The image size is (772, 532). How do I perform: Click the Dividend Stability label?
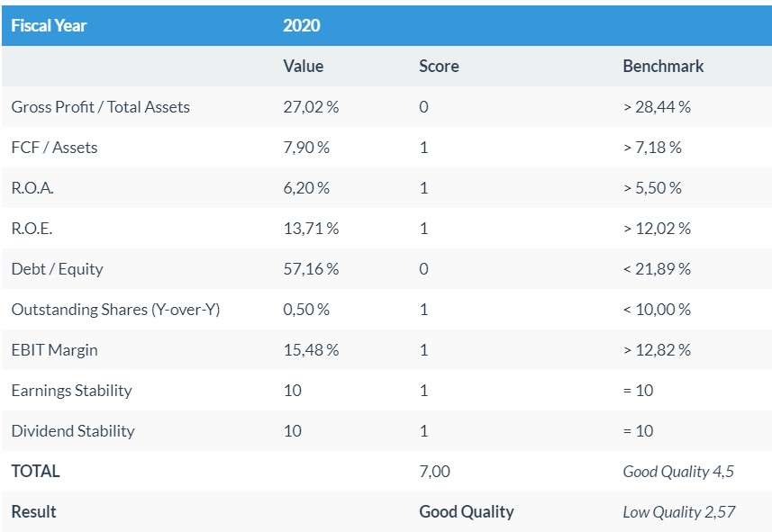pos(73,431)
